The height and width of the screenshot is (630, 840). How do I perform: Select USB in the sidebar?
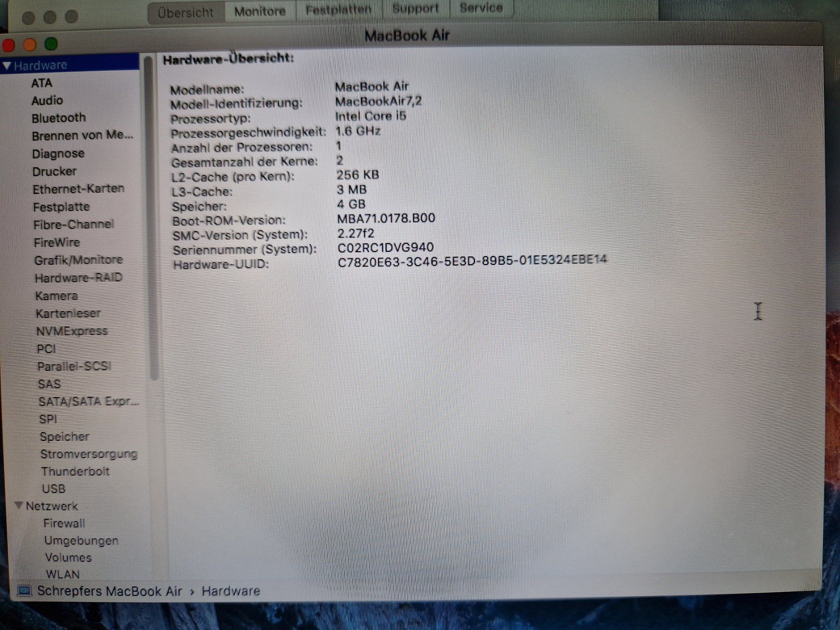[54, 489]
